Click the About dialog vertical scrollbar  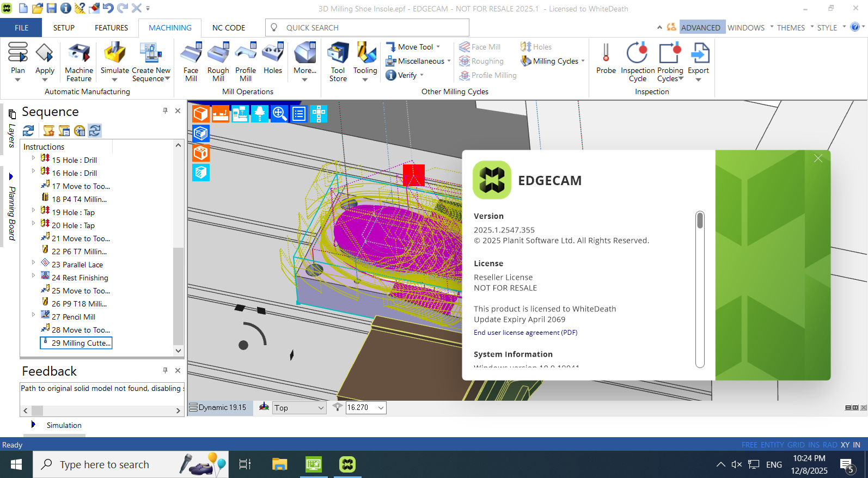(x=700, y=289)
